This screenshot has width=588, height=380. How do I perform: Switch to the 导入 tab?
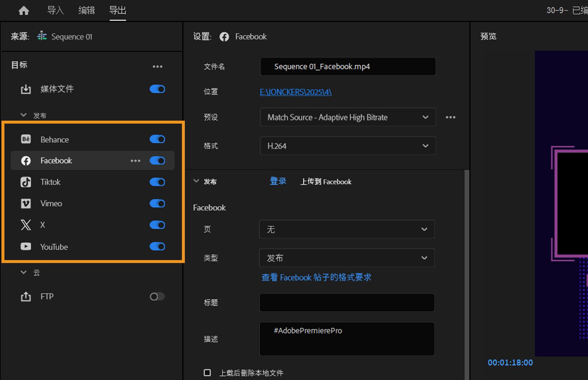click(55, 10)
